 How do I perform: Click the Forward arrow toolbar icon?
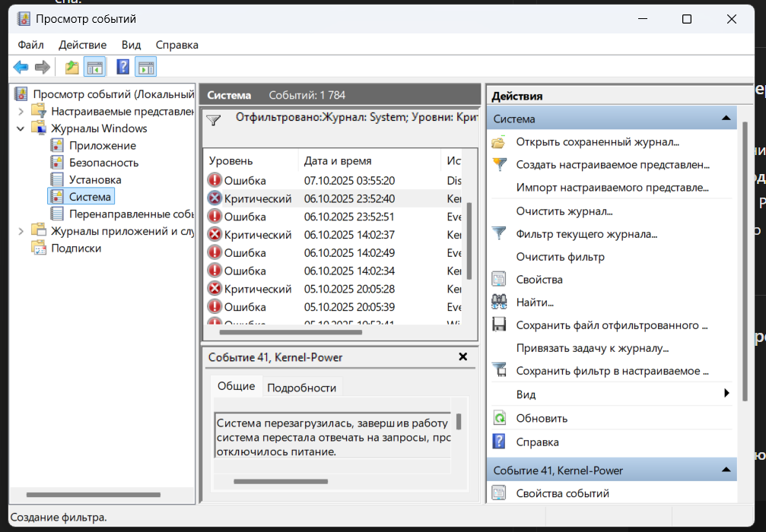(x=43, y=67)
